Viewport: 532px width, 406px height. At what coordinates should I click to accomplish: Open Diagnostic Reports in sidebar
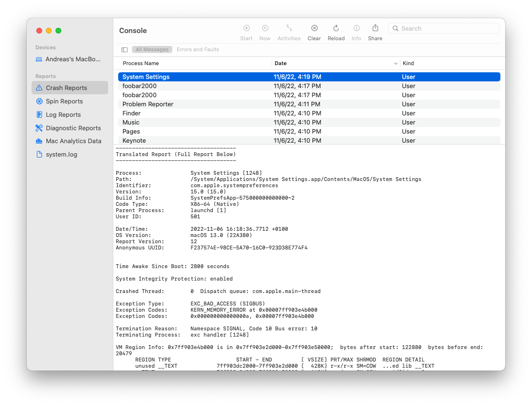70,128
